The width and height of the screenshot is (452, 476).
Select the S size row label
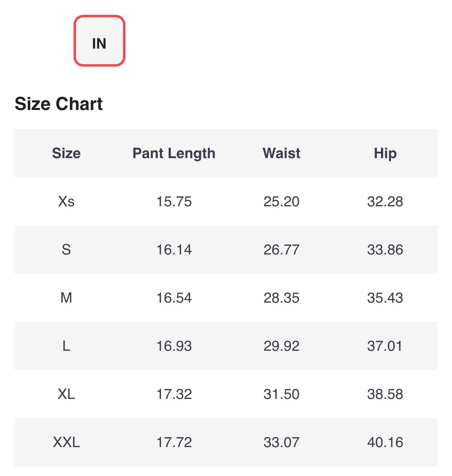click(x=66, y=250)
